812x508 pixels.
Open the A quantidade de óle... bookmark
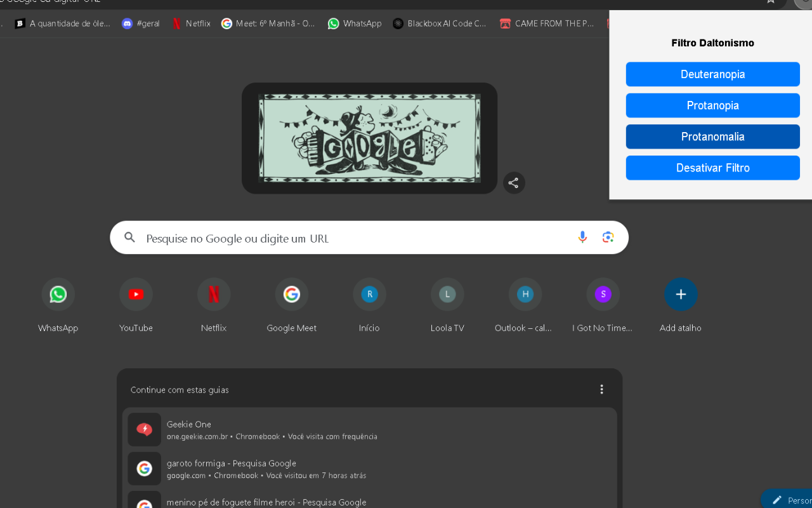62,23
